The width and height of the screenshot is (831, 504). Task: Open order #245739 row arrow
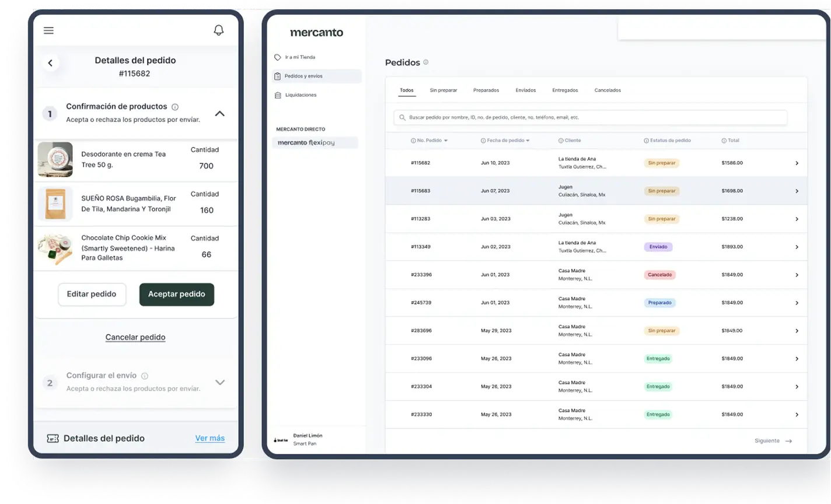pos(797,303)
